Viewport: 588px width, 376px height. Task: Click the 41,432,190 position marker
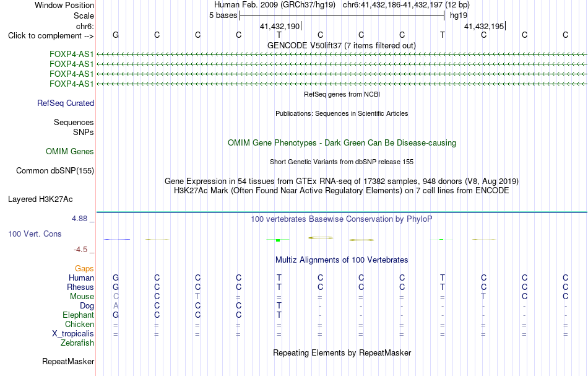[x=280, y=26]
